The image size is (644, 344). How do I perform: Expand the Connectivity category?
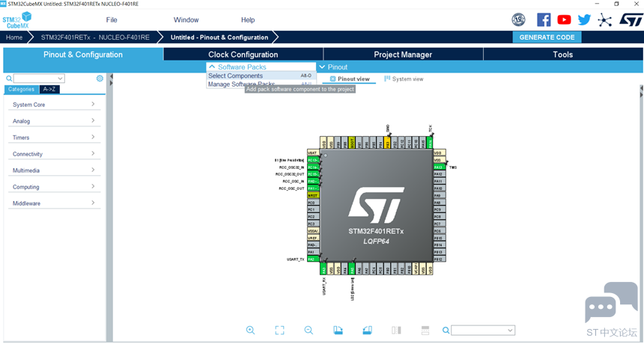54,154
